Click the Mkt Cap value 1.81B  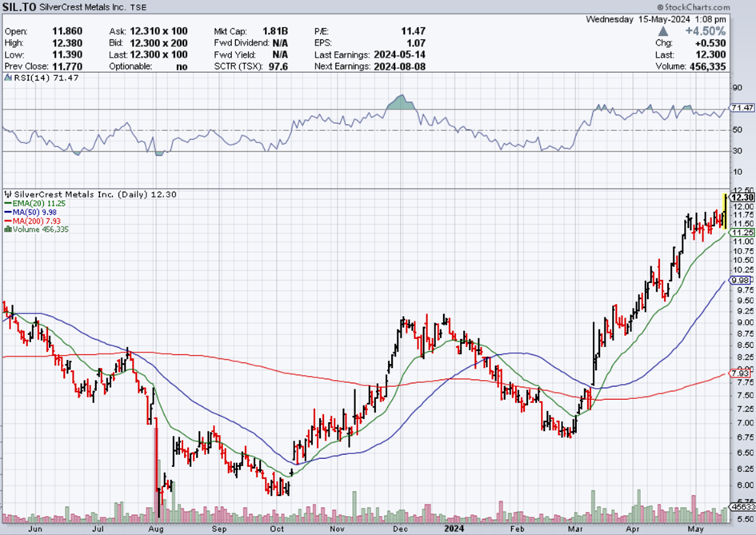coord(275,31)
